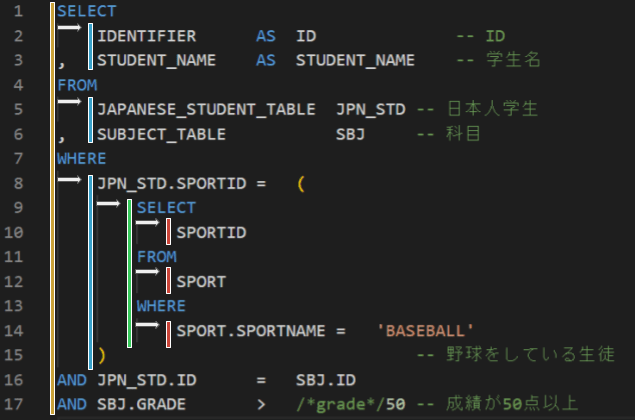
Task: Click the 野球をしている生徒 comment
Action: tap(531, 354)
